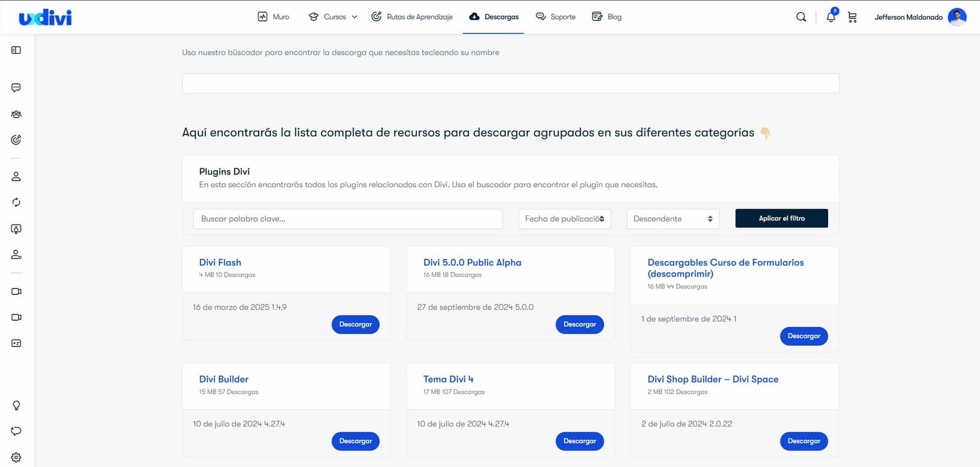
Task: Open Divi Shop Builder – Divi Space link
Action: pyautogui.click(x=713, y=379)
